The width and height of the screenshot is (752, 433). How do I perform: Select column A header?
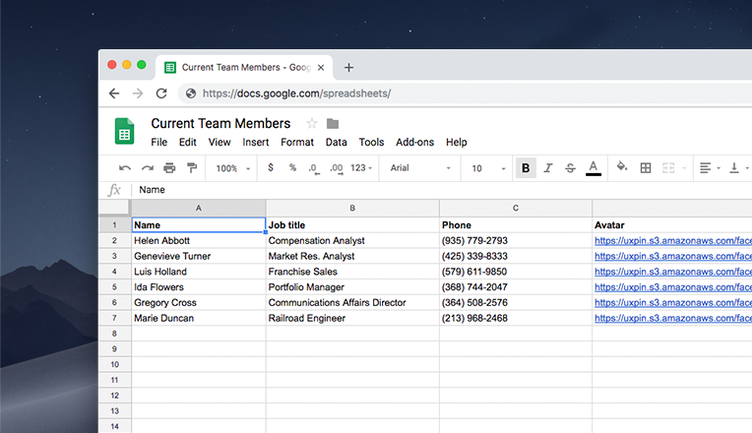coord(199,208)
